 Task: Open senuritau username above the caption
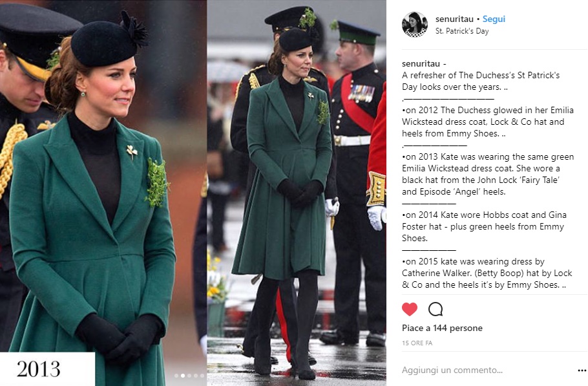(421, 63)
